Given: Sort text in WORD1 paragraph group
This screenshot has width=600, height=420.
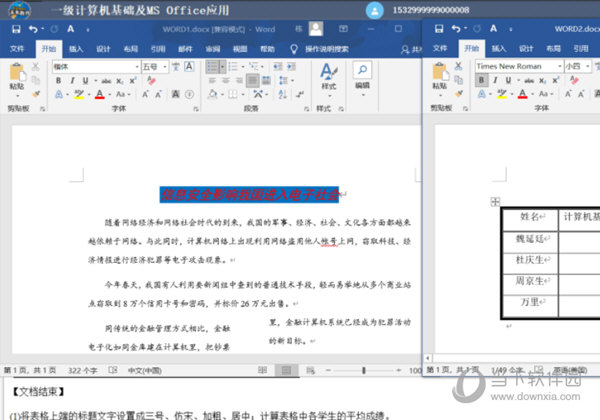Looking at the screenshot, I should click(x=282, y=94).
